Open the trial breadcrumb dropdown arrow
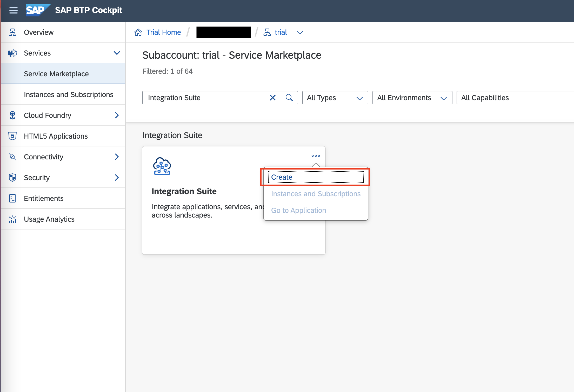Viewport: 574px width, 392px height. [300, 32]
